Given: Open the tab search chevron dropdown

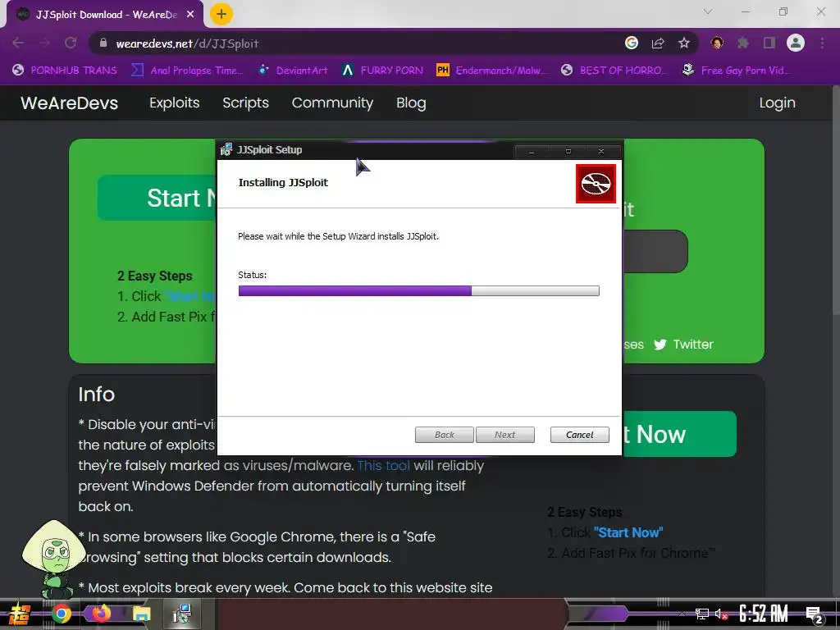Looking at the screenshot, I should point(708,11).
